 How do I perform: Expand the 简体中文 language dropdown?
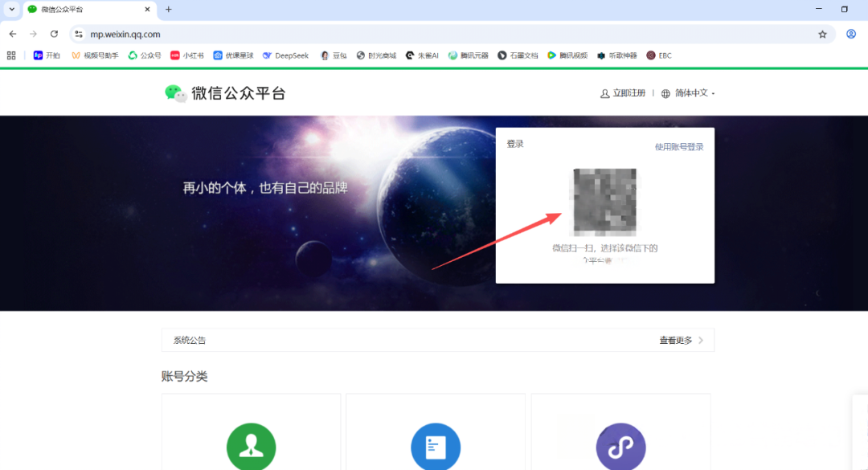(x=688, y=93)
